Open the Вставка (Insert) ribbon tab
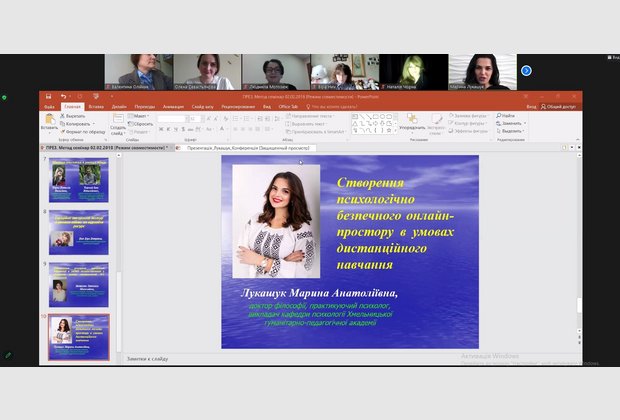Screen dimensions: 620x420 (96, 106)
